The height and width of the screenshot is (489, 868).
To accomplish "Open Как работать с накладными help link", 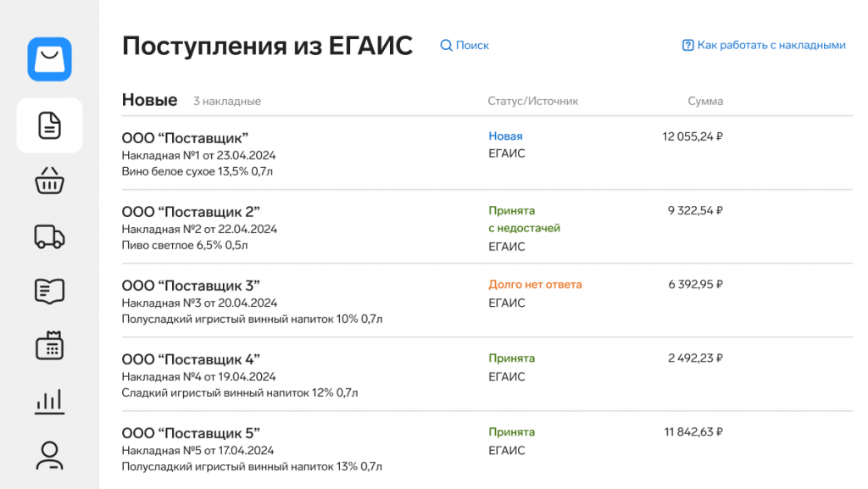I will [764, 46].
